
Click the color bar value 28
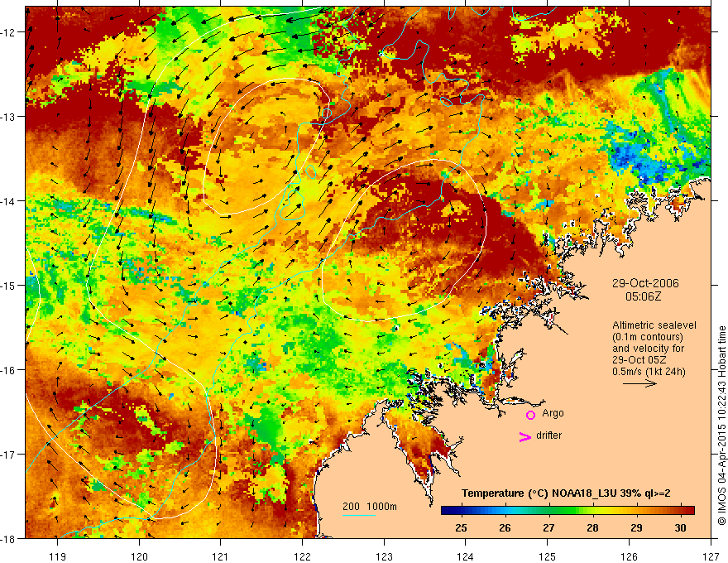[592, 527]
